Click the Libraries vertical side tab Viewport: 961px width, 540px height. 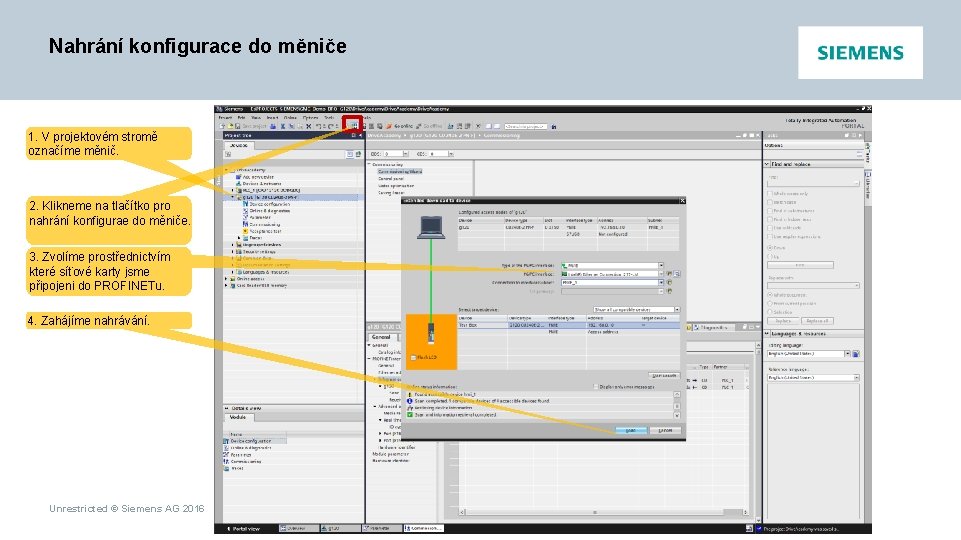[868, 186]
